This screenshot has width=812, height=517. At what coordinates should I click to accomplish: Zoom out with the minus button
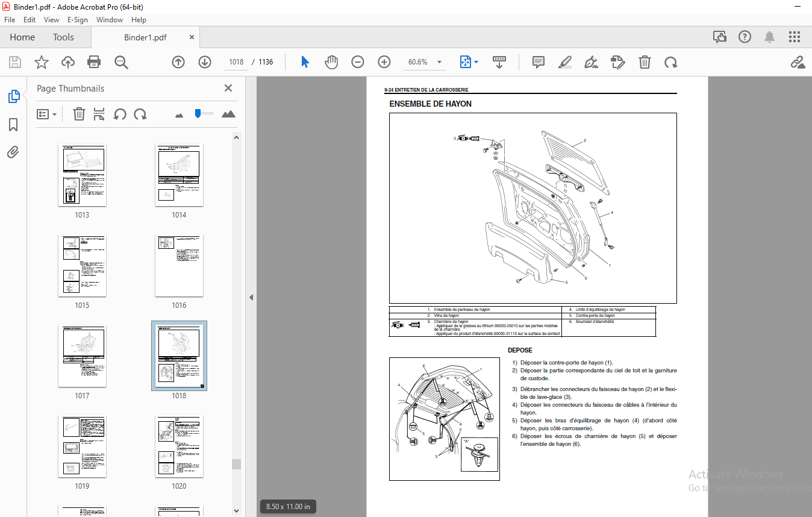click(x=358, y=62)
